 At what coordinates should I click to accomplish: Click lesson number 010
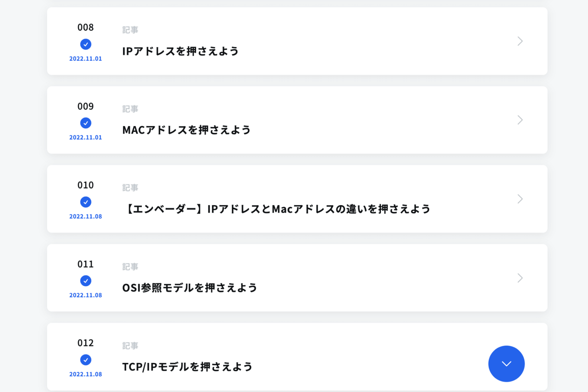(86, 185)
